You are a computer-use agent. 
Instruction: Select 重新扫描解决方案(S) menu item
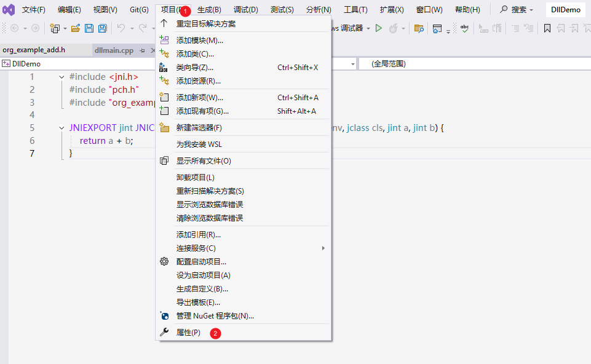pos(243,191)
